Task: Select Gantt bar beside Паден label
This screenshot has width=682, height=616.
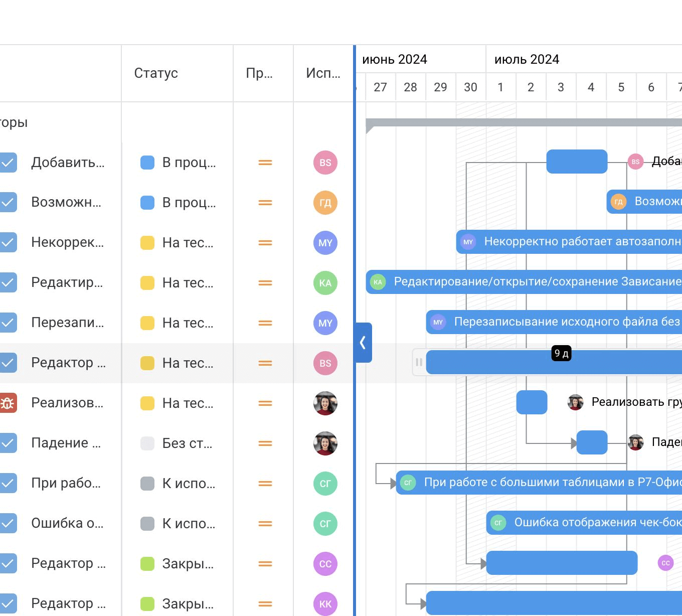Action: click(592, 442)
